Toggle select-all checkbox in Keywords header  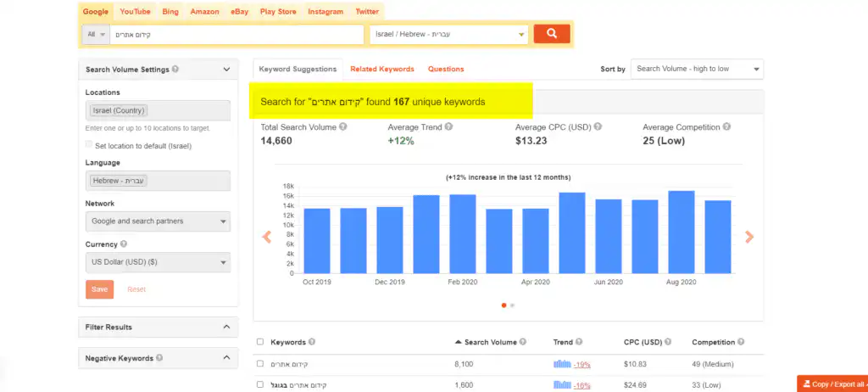260,342
